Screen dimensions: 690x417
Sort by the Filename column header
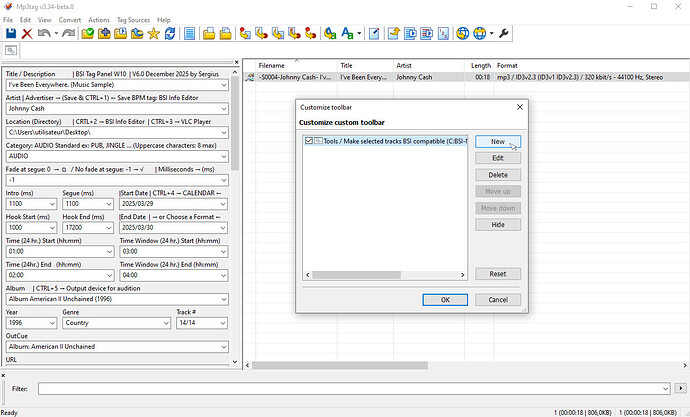click(x=296, y=66)
